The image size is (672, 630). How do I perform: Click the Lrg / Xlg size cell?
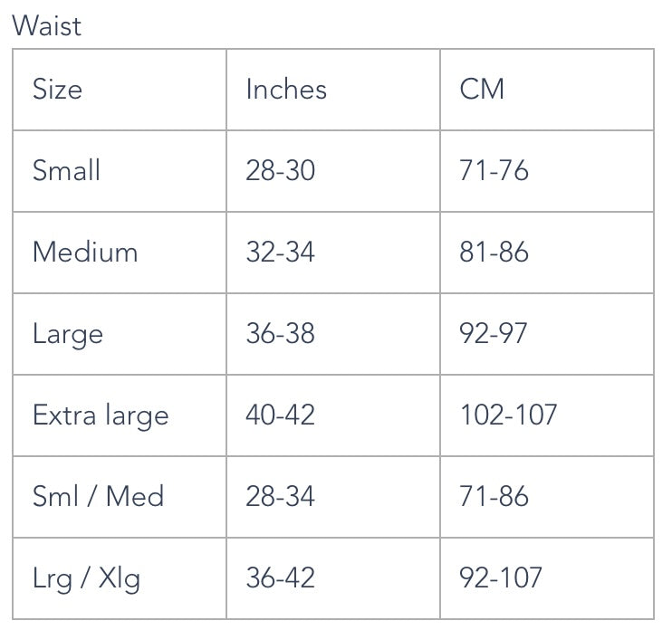coord(120,578)
